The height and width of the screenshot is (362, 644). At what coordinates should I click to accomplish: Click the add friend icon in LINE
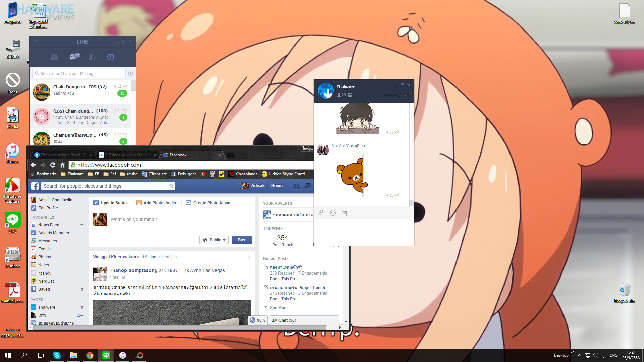click(x=92, y=57)
